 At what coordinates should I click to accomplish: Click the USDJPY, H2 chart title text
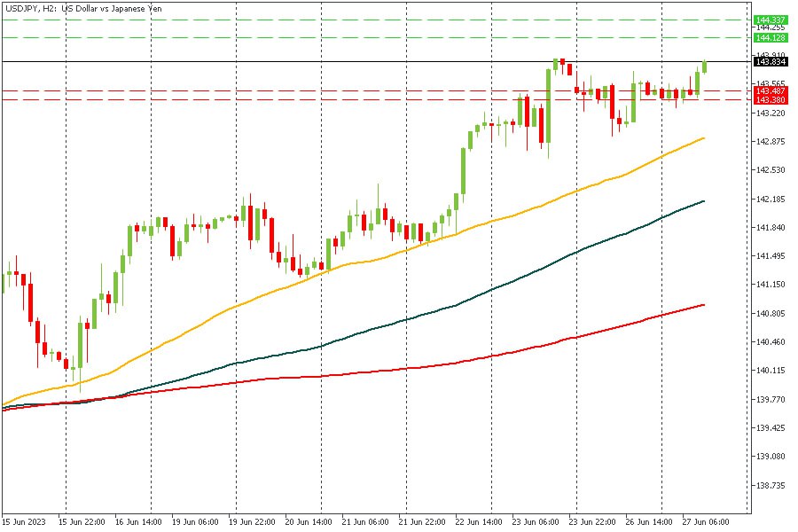(84, 9)
